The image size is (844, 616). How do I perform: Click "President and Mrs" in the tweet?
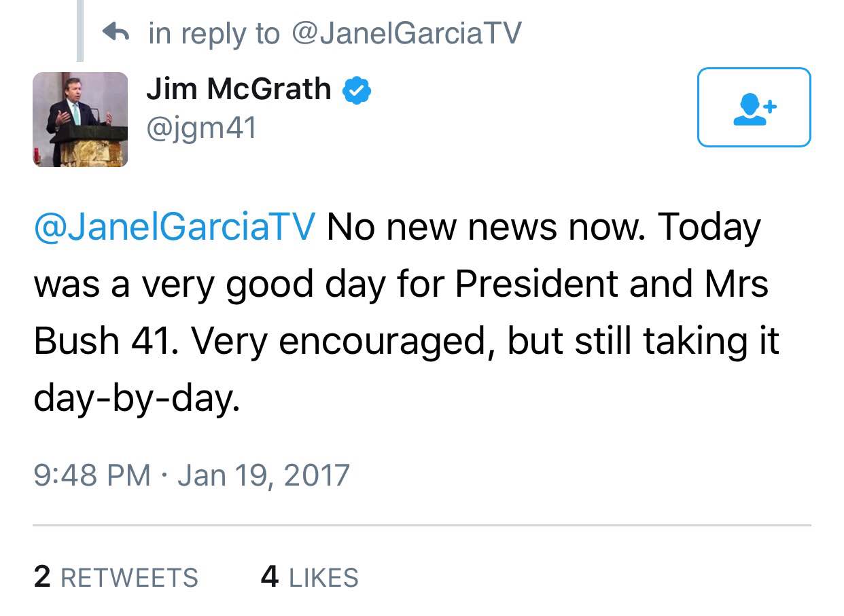612,285
